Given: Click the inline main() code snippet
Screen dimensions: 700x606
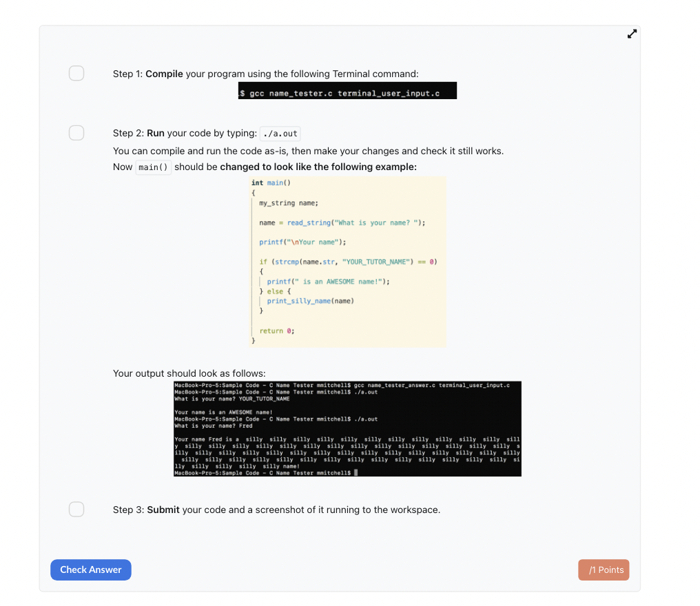Looking at the screenshot, I should pyautogui.click(x=153, y=167).
